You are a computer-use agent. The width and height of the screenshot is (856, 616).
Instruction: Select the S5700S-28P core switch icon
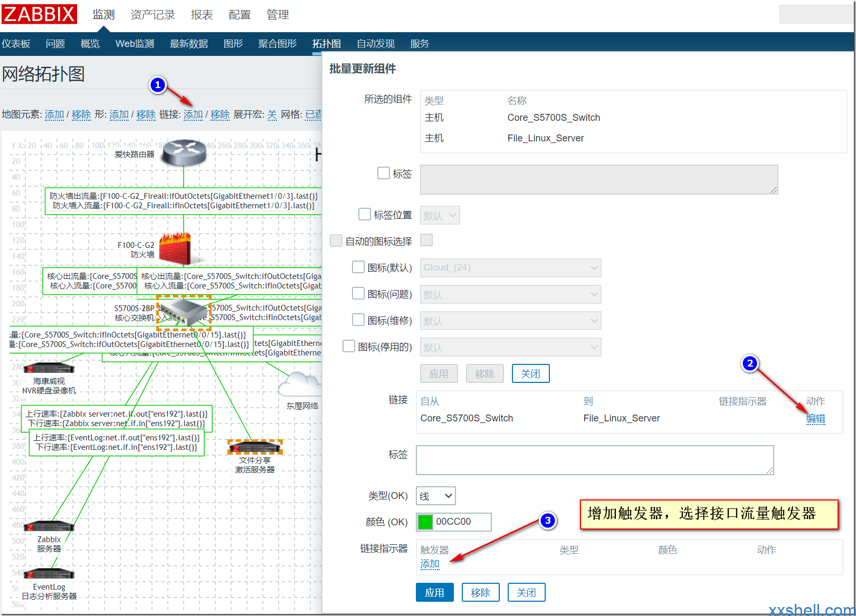coord(184,312)
